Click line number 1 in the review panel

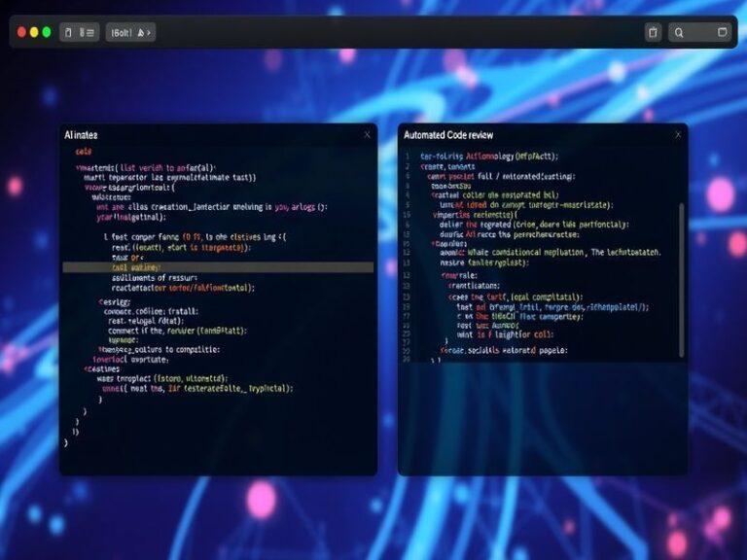click(408, 157)
